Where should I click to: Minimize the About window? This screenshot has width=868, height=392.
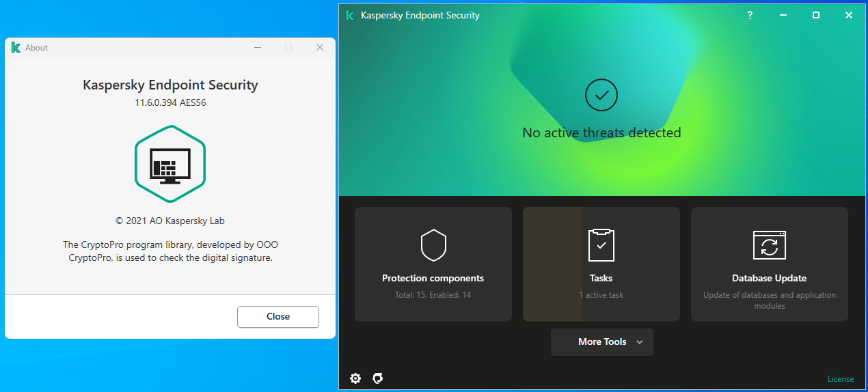pos(258,47)
